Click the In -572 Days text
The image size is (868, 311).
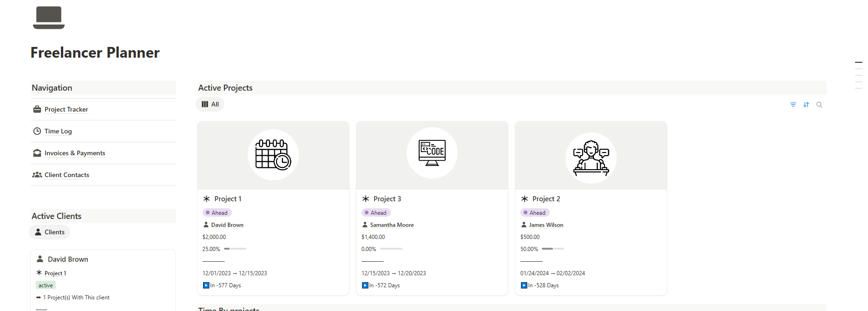tap(384, 285)
